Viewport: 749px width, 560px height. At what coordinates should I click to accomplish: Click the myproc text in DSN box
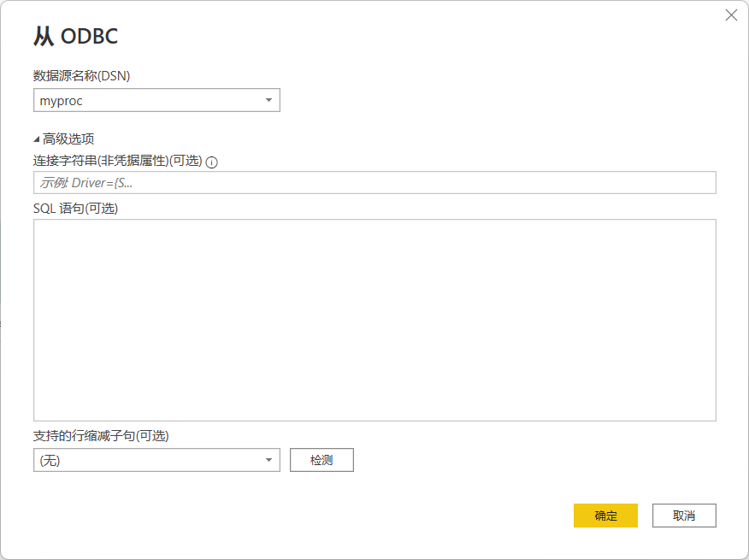pyautogui.click(x=61, y=101)
